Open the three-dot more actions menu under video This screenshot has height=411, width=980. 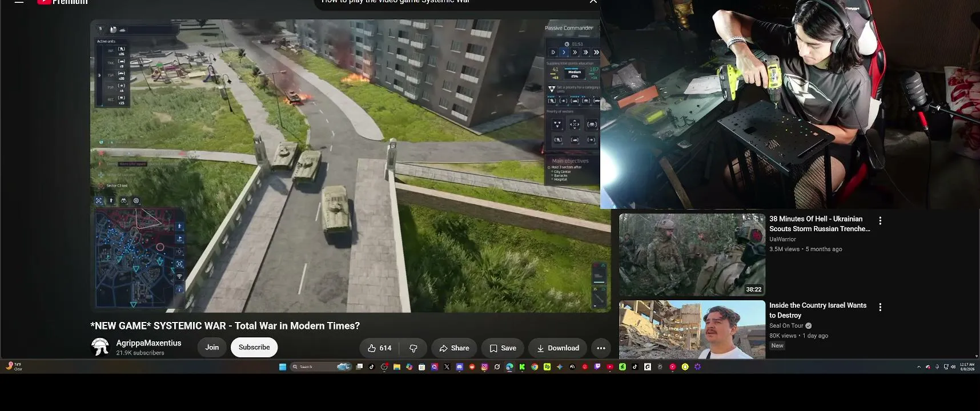(x=601, y=348)
